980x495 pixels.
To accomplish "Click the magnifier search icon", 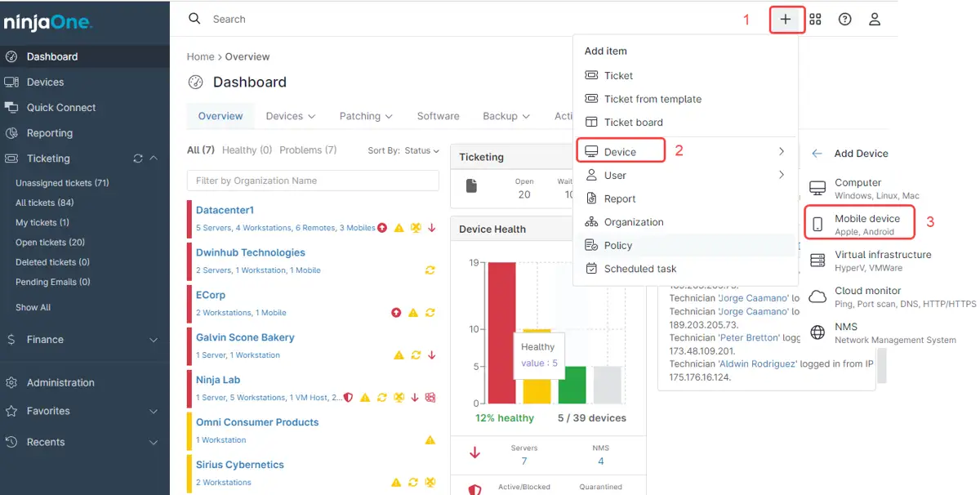I will point(194,19).
